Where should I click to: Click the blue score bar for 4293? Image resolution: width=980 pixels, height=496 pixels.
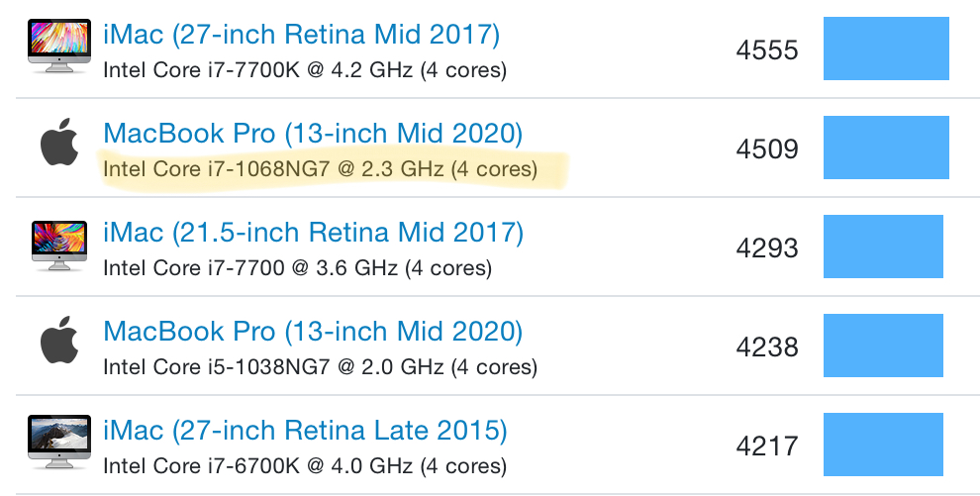[883, 247]
